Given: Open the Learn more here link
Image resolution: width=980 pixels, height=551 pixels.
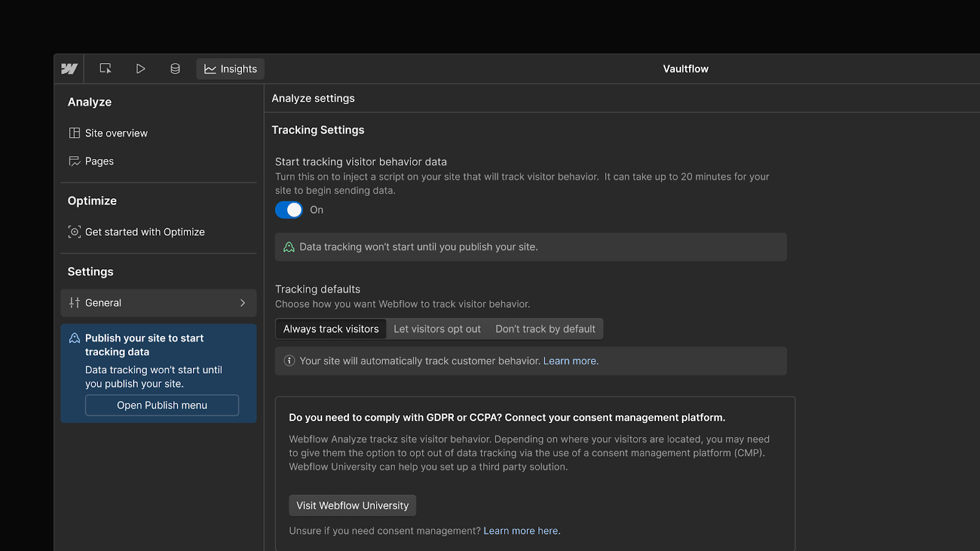Looking at the screenshot, I should [521, 531].
